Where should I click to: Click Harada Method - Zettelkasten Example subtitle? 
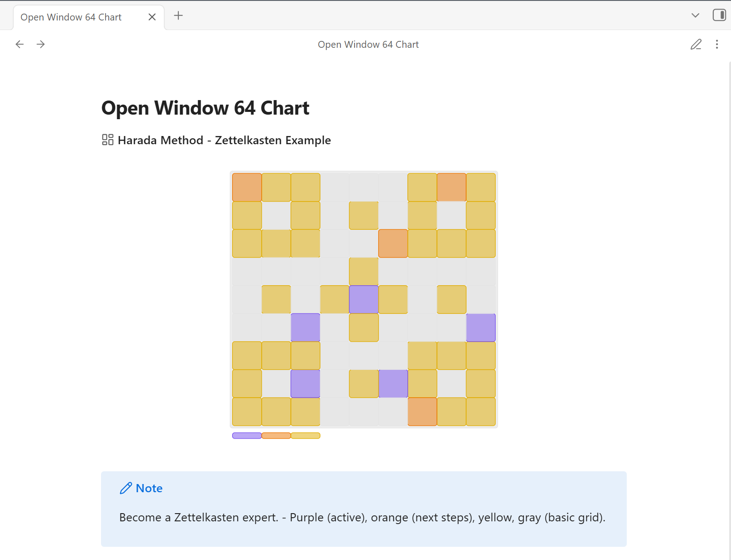coord(224,140)
